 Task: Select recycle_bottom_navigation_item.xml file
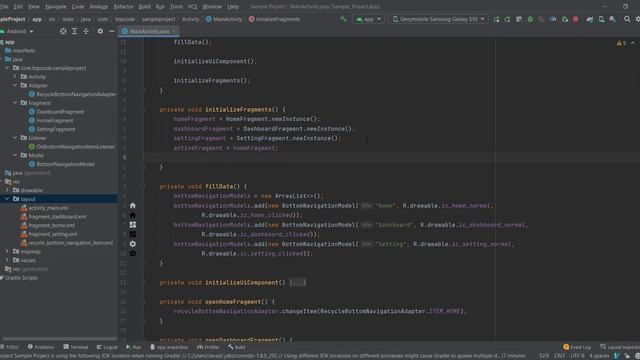coord(67,243)
